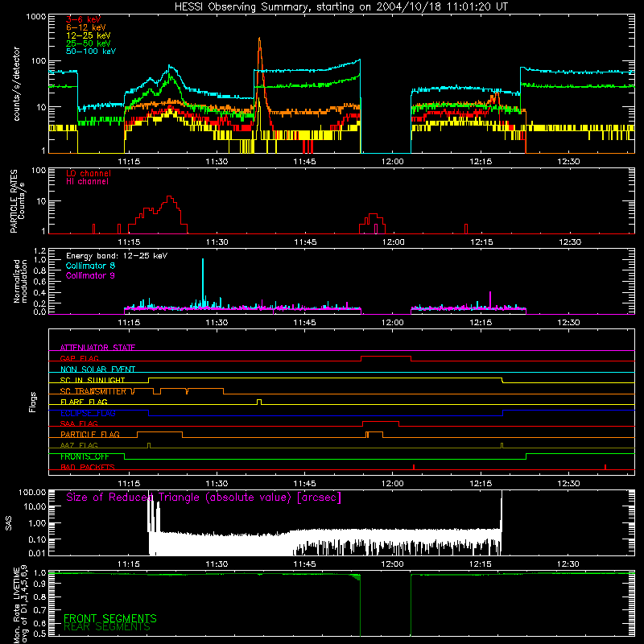Click the FRONT SEGMENTS legend label
The image size is (644, 644).
point(110,618)
